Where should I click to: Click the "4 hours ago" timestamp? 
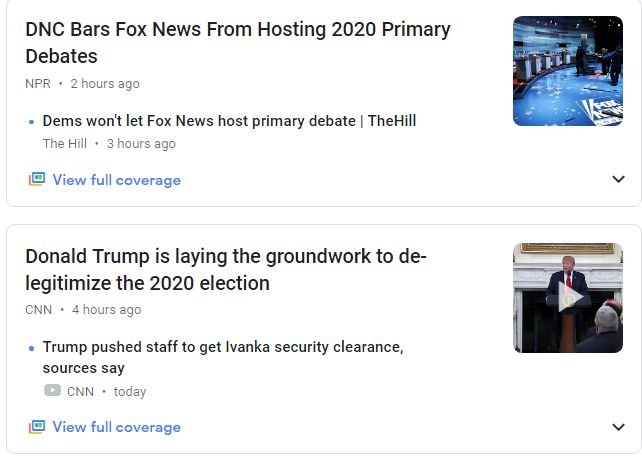coord(106,310)
